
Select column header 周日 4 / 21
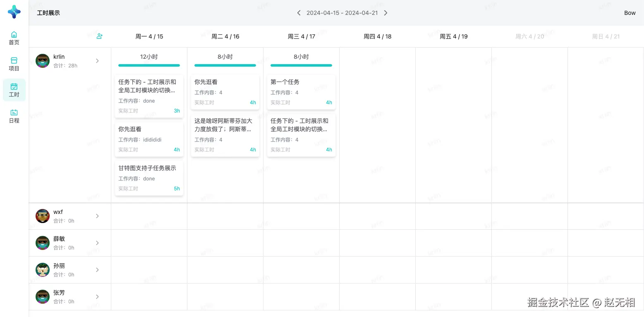[x=606, y=36]
